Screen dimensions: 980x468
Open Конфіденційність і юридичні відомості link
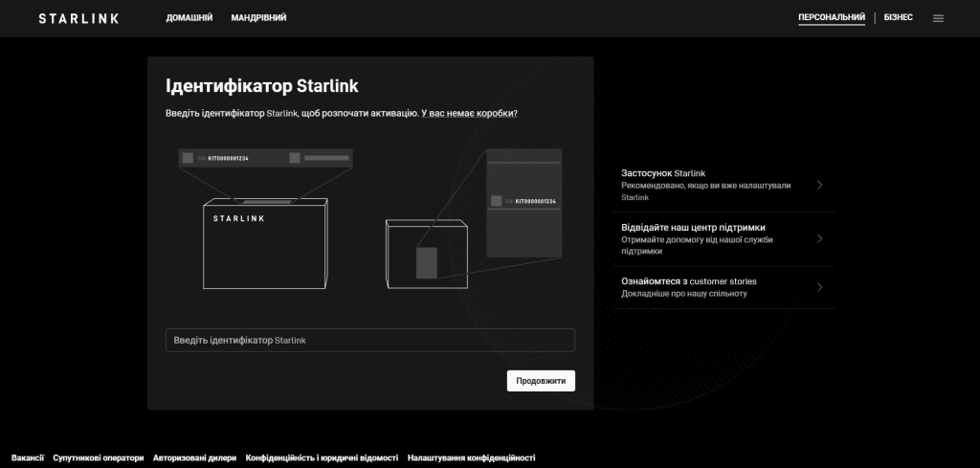click(x=322, y=458)
